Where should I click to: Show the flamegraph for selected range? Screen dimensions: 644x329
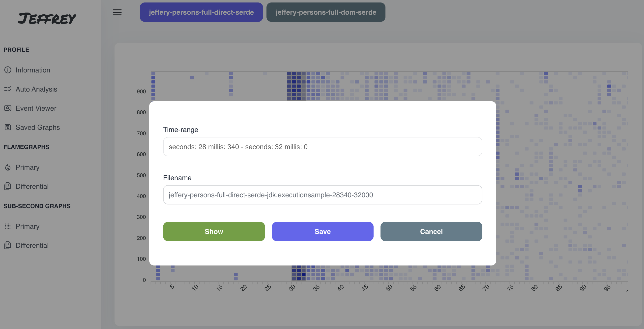(x=214, y=231)
